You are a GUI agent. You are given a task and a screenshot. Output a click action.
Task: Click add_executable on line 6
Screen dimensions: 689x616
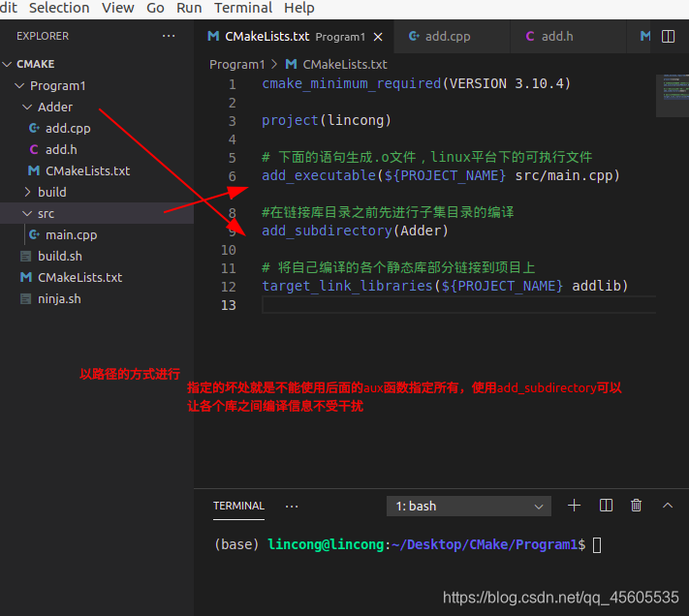click(319, 175)
